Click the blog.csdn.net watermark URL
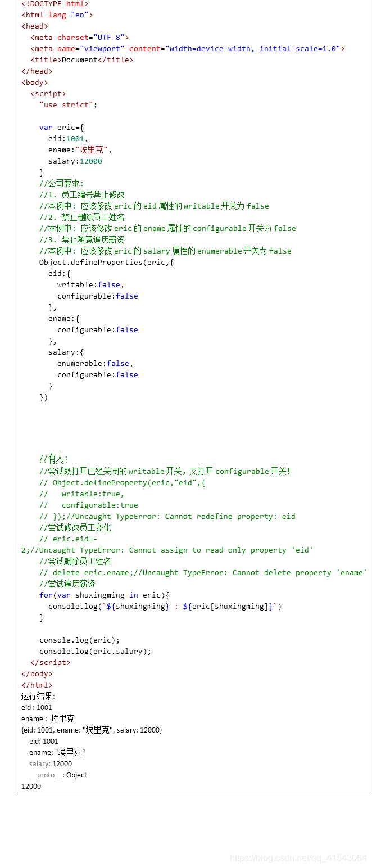Image resolution: width=372 pixels, height=868 pixels. click(x=298, y=858)
